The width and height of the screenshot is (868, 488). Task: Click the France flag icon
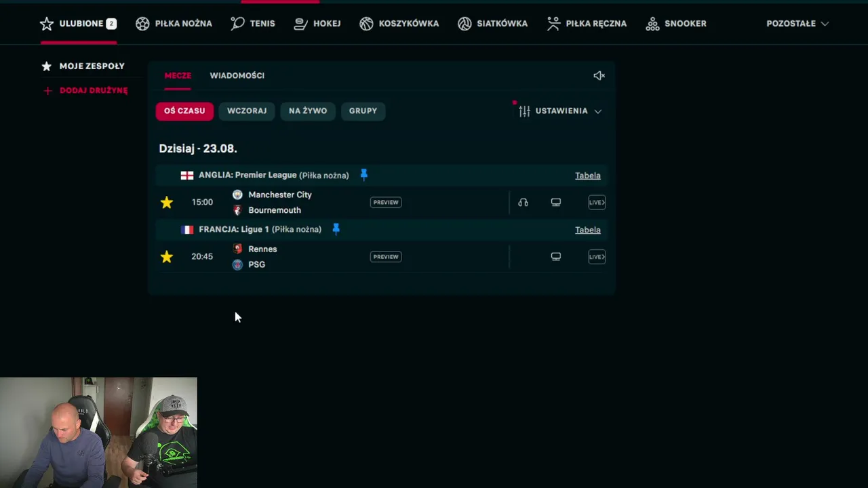187,230
